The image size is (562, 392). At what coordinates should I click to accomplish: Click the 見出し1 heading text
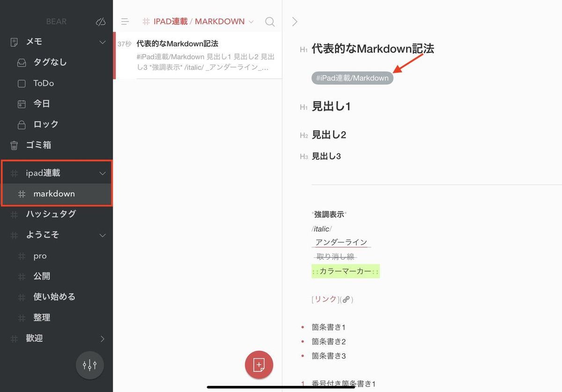(331, 107)
